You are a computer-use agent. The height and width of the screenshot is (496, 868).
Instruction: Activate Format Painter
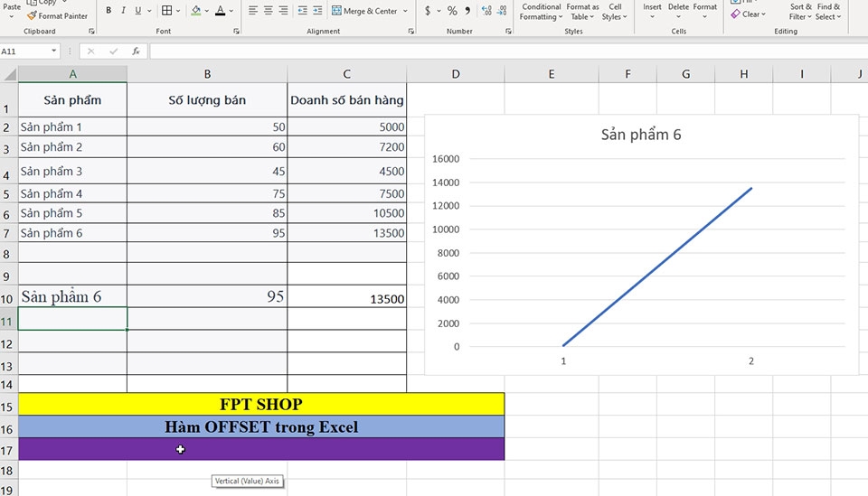[x=58, y=16]
